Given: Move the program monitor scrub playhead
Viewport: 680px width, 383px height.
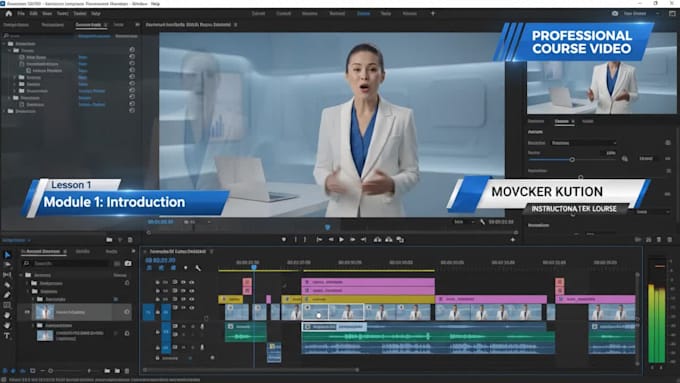Looking at the screenshot, I should click(327, 227).
